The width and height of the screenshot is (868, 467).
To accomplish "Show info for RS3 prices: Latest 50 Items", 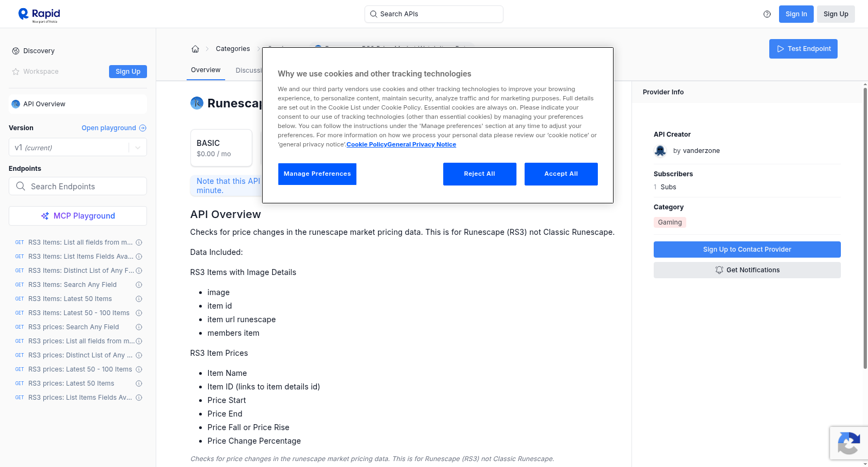I will click(139, 383).
